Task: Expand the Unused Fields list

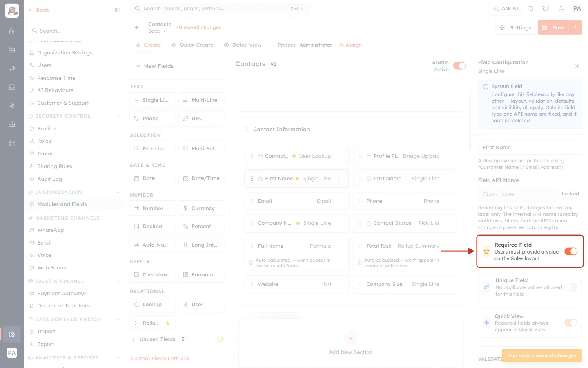Action: click(134, 339)
